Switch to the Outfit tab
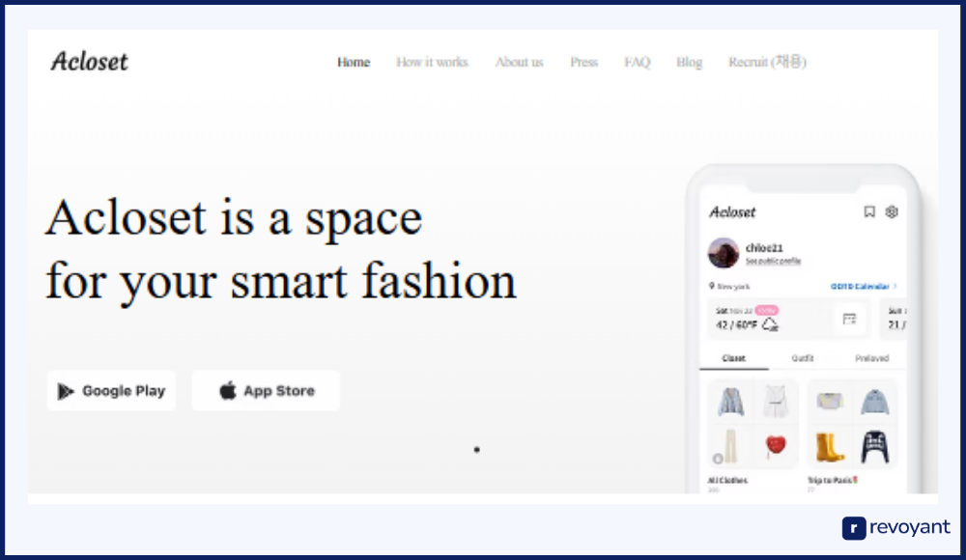 [x=802, y=358]
